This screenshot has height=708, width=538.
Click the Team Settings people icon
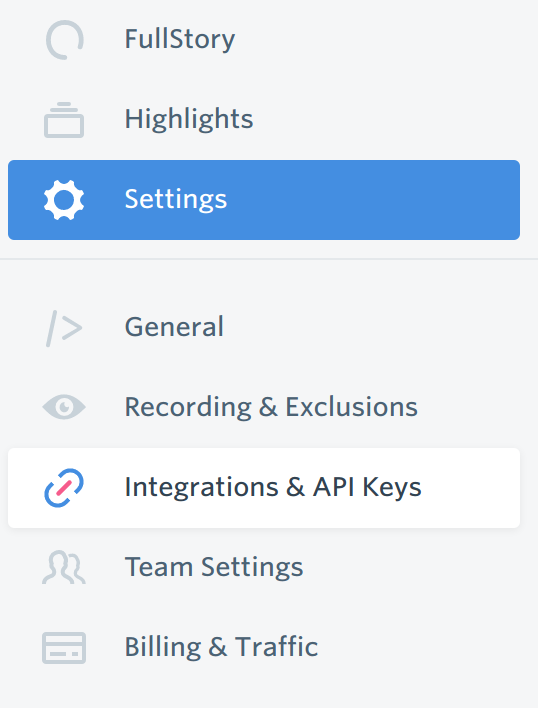[64, 568]
